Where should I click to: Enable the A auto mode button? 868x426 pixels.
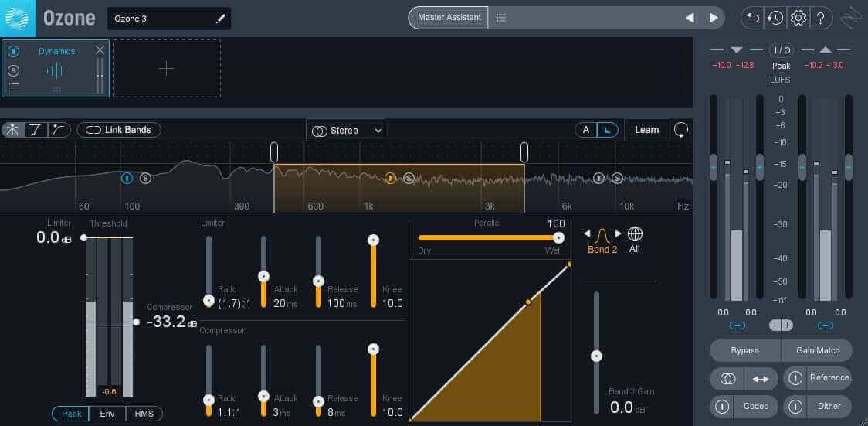pos(585,130)
